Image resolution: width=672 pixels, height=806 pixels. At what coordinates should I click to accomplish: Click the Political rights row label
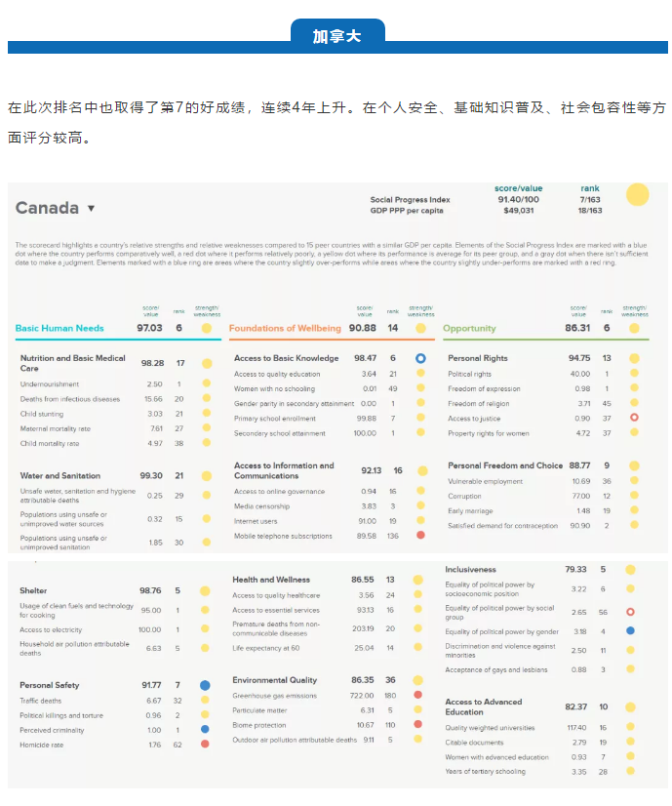[469, 374]
